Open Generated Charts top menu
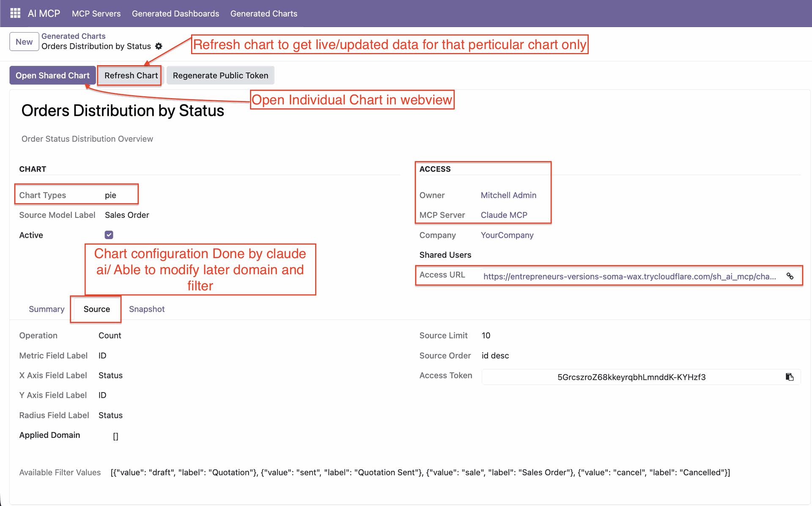Screen dimensions: 812x506 point(263,14)
